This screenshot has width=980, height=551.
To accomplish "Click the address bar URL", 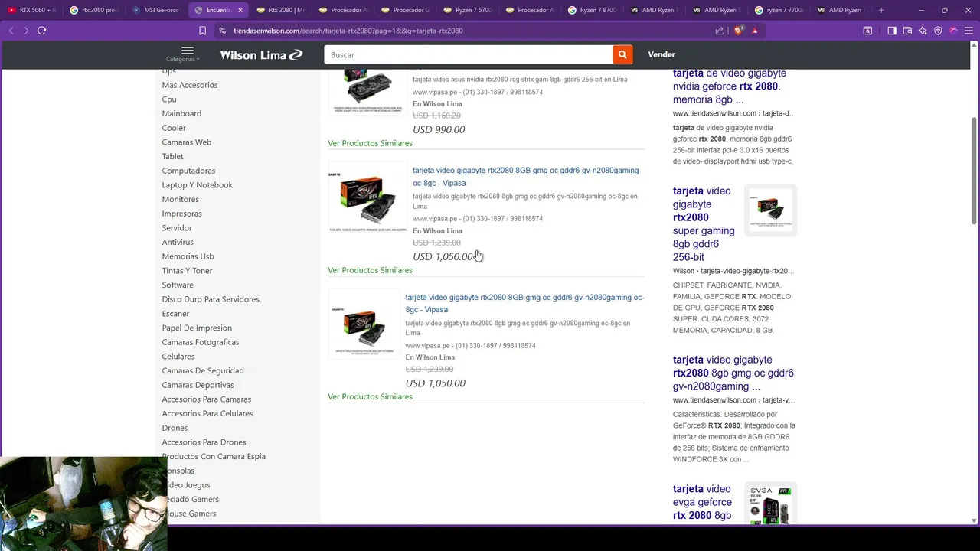I will tap(348, 31).
